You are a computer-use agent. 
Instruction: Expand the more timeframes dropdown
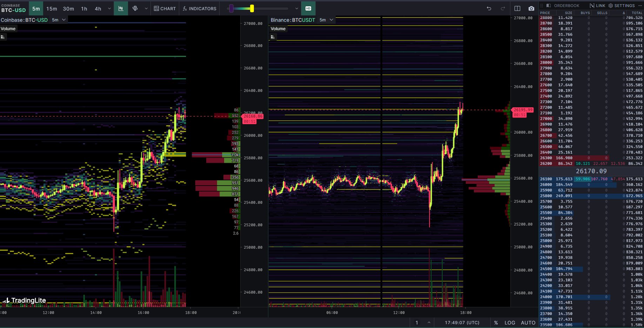pos(109,8)
